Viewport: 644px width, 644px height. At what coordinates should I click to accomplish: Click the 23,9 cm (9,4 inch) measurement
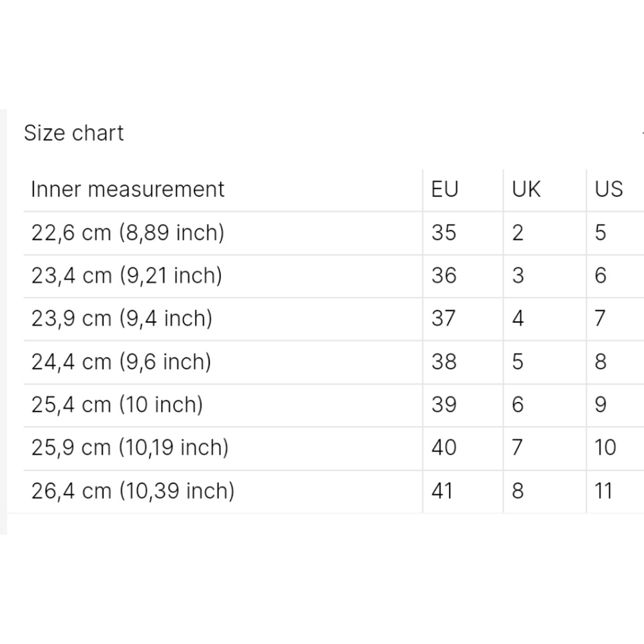(x=122, y=319)
